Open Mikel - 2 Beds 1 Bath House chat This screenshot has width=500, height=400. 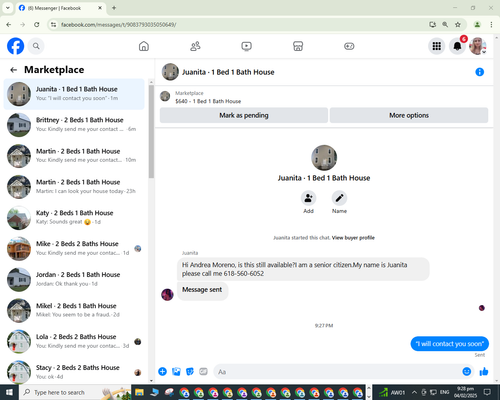(74, 310)
